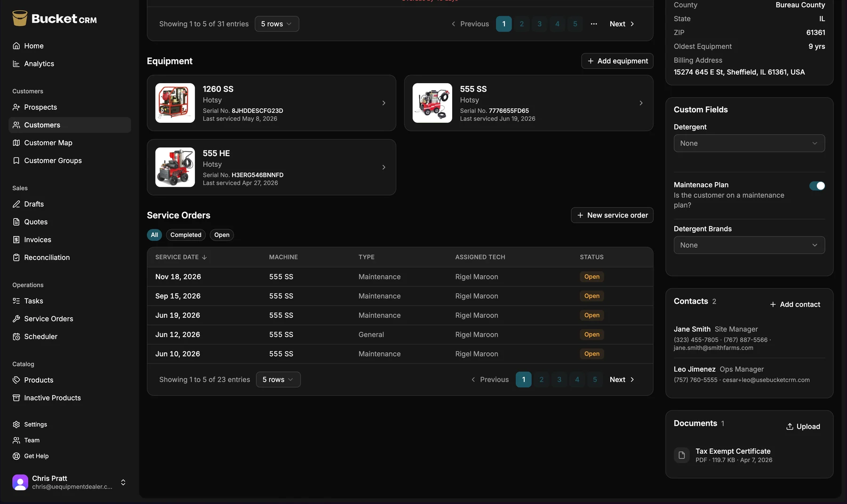Click Chris Pratt's profile avatar
847x504 pixels.
pos(20,482)
